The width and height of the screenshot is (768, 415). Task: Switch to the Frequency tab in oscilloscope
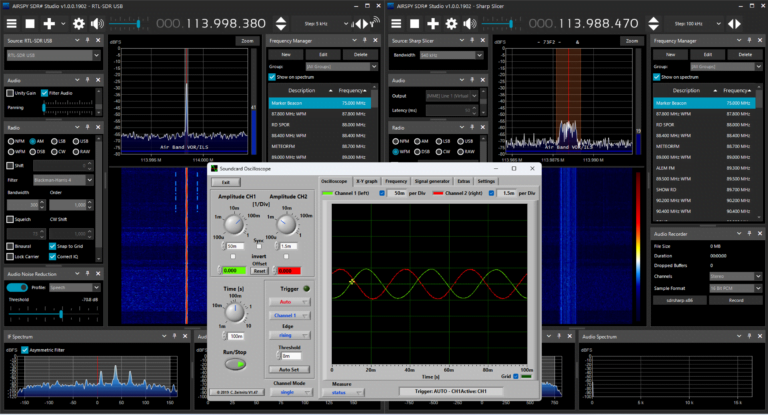pos(396,181)
